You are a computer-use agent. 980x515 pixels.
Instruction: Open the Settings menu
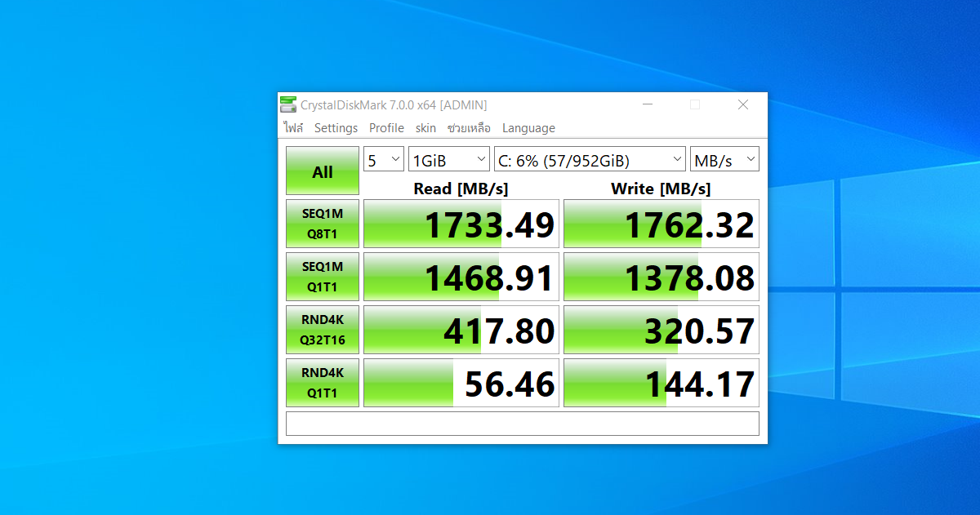(336, 128)
